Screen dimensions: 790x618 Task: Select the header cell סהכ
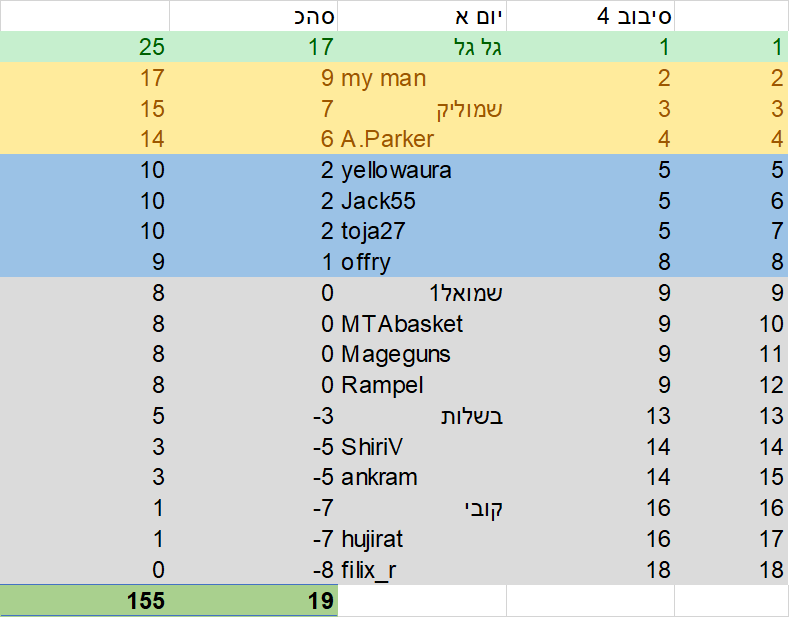(x=253, y=16)
